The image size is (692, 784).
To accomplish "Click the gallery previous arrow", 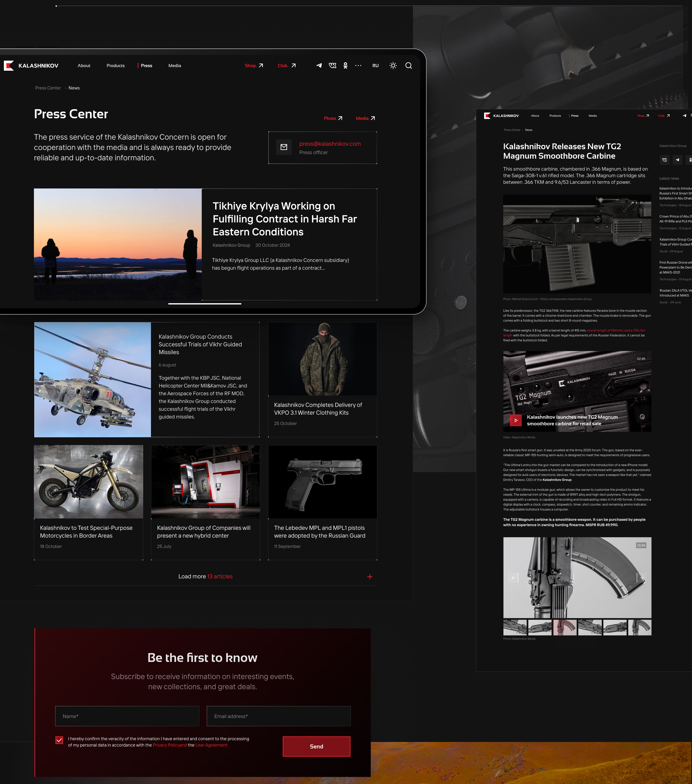I will [x=513, y=578].
